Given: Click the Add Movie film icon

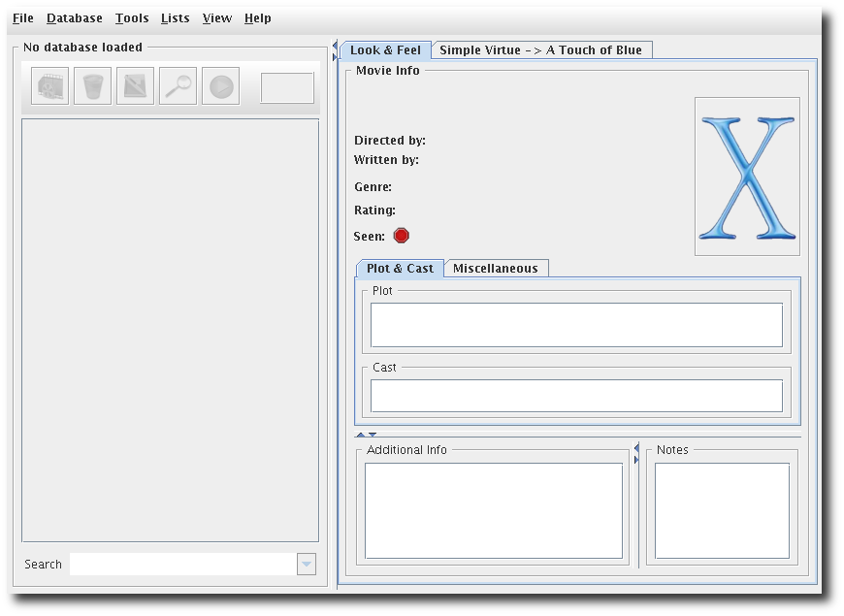Looking at the screenshot, I should [x=50, y=86].
